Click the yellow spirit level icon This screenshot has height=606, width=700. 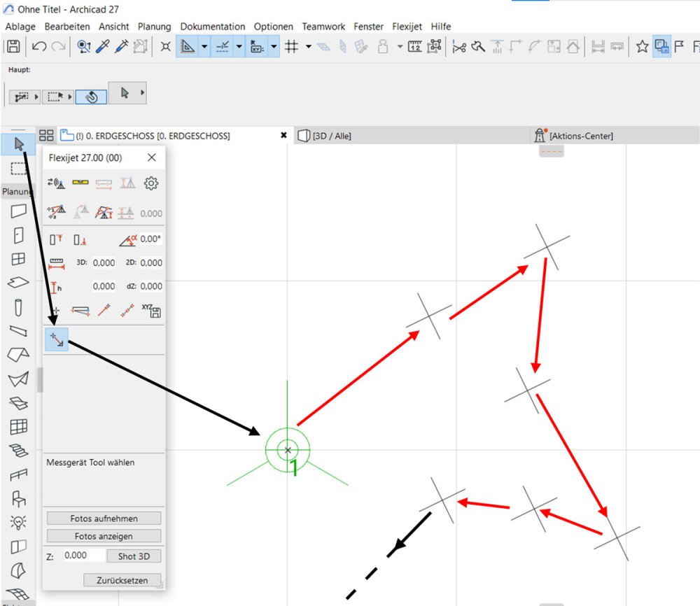click(x=80, y=183)
